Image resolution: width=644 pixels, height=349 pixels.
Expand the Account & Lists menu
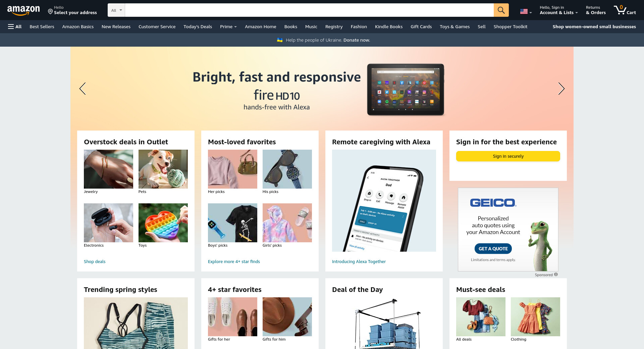click(x=558, y=10)
